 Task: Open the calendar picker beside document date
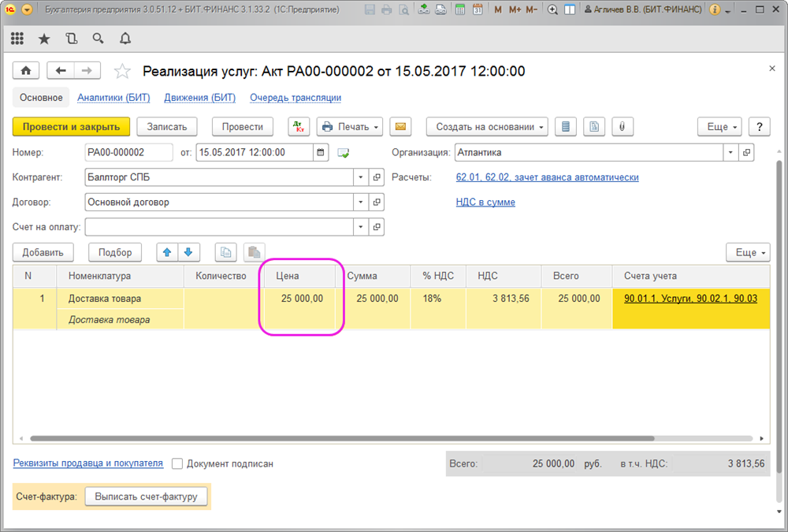[x=321, y=153]
